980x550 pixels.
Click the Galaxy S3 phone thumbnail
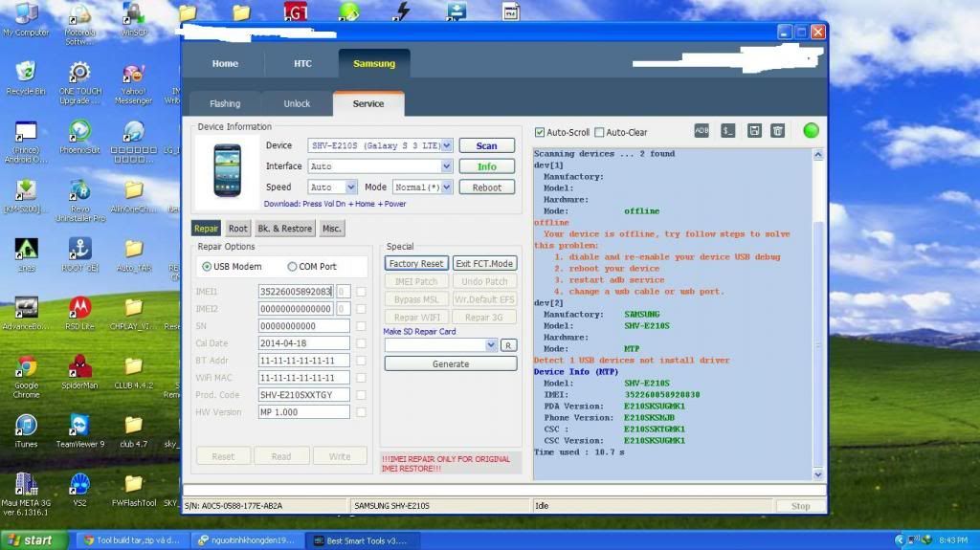[227, 170]
